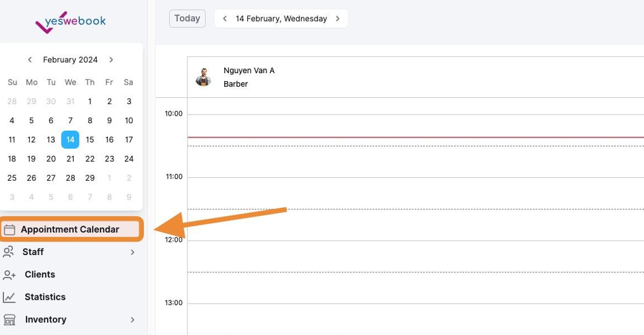
Task: Click the Clients add-person icon
Action: 9,275
